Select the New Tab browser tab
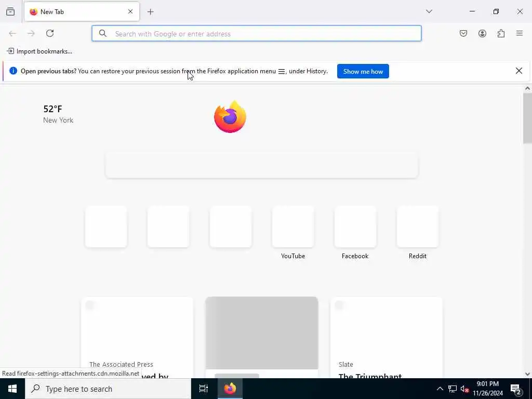Viewport: 532px width, 399px height. [82, 11]
